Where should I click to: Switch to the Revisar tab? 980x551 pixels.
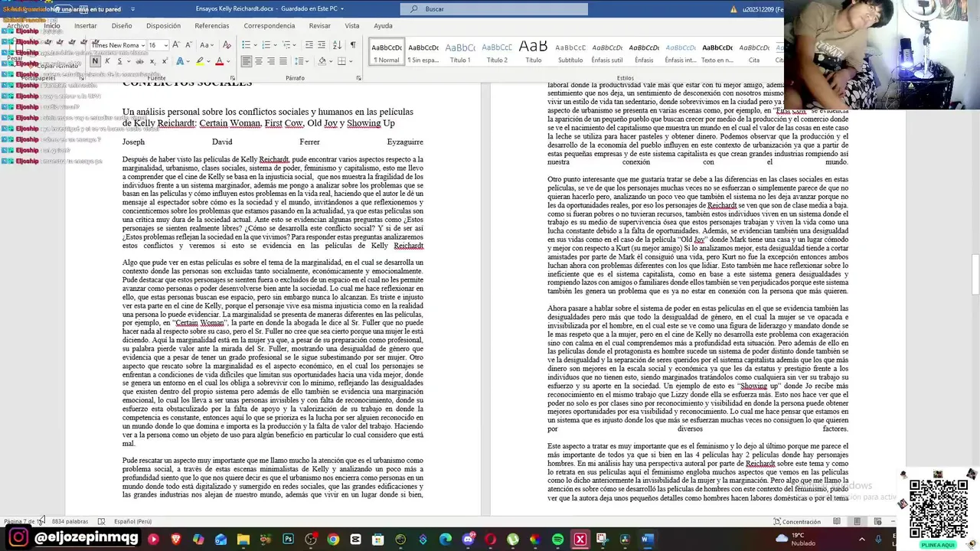pos(320,25)
